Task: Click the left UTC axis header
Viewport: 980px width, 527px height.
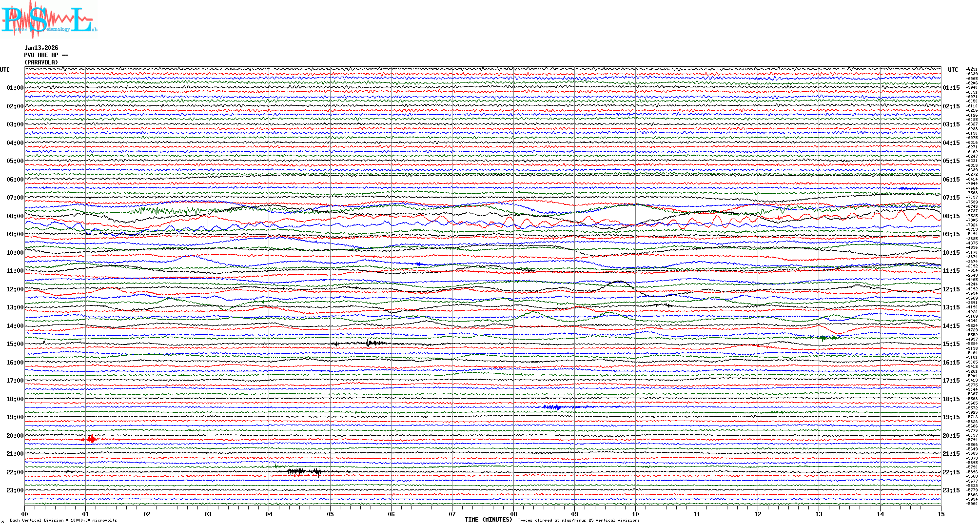Action: pyautogui.click(x=5, y=70)
